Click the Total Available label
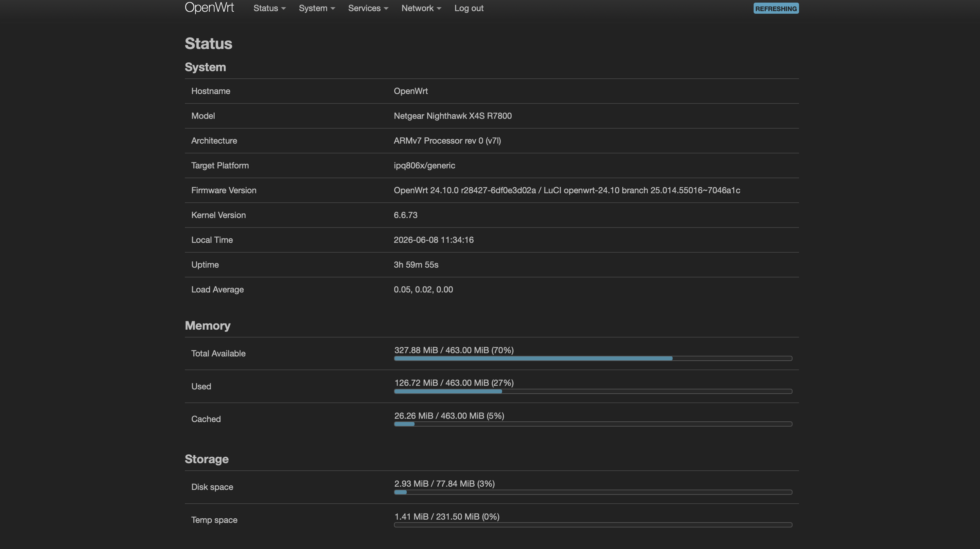Screen dimensions: 980x549 pyautogui.click(x=218, y=353)
